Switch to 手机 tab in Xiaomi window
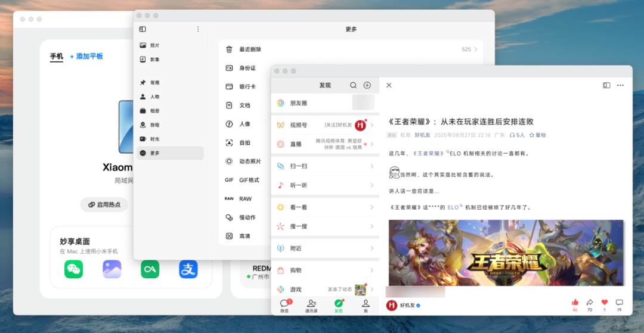Viewport: 644px width, 333px height. pos(57,56)
